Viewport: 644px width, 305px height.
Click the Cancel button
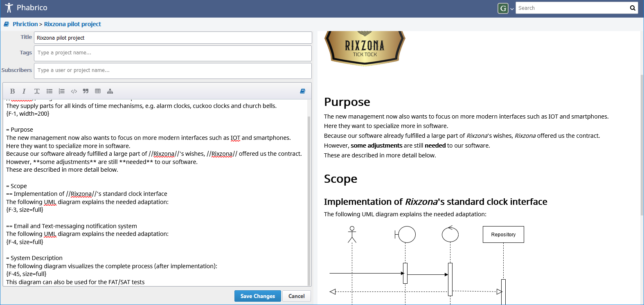tap(297, 296)
